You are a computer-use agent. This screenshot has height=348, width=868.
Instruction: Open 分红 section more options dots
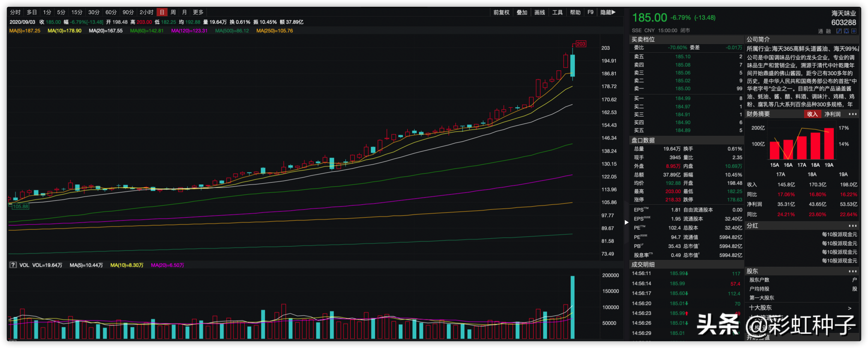(853, 226)
